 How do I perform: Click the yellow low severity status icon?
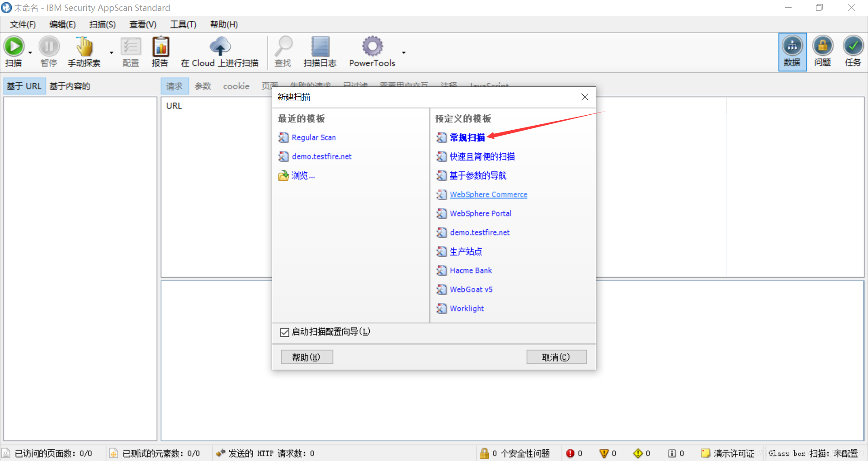click(638, 453)
